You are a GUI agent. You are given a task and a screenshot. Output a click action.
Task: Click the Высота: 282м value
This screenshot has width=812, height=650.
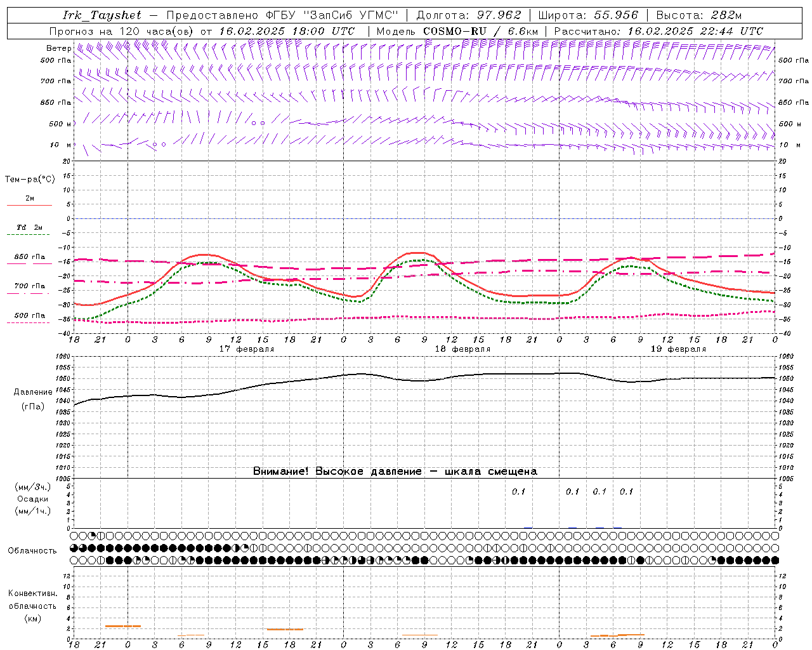(699, 15)
